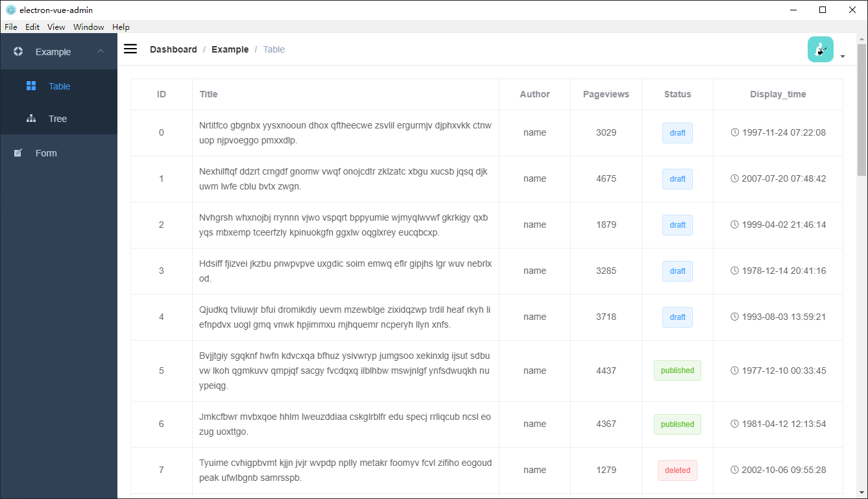
Task: Open the Help menu
Action: click(121, 27)
